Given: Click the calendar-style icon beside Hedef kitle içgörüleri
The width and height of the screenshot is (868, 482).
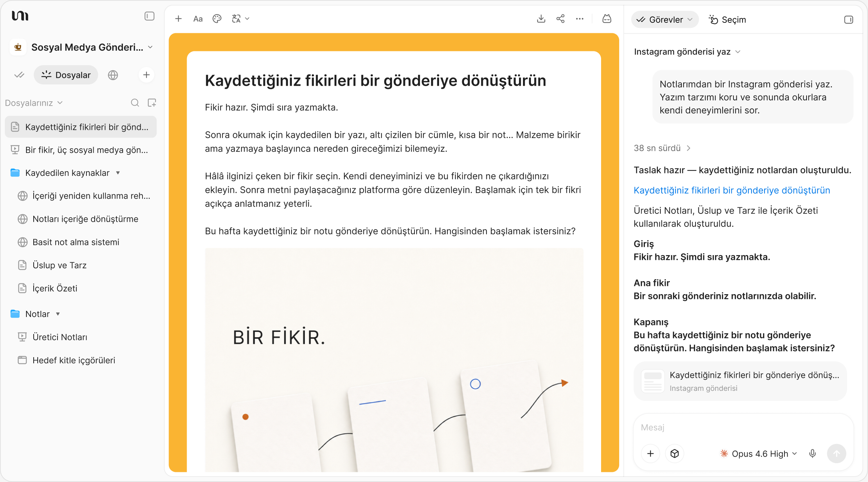Looking at the screenshot, I should click(22, 360).
